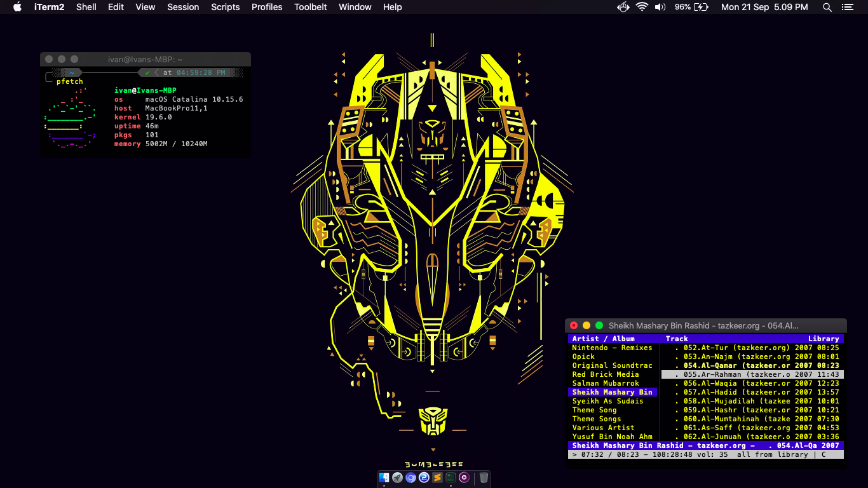Image resolution: width=868 pixels, height=488 pixels.
Task: Open the Apple menu
Action: (17, 7)
